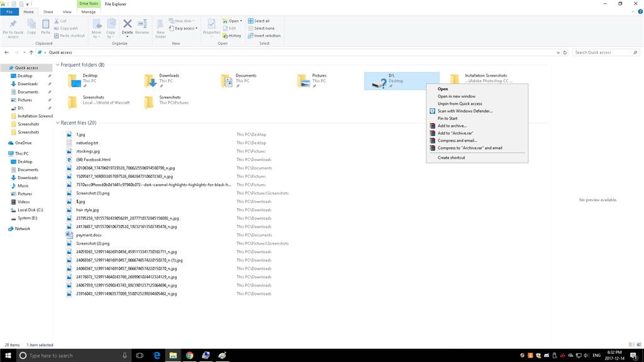Click the Back navigation arrow
This screenshot has height=362, width=644.
(x=6, y=53)
